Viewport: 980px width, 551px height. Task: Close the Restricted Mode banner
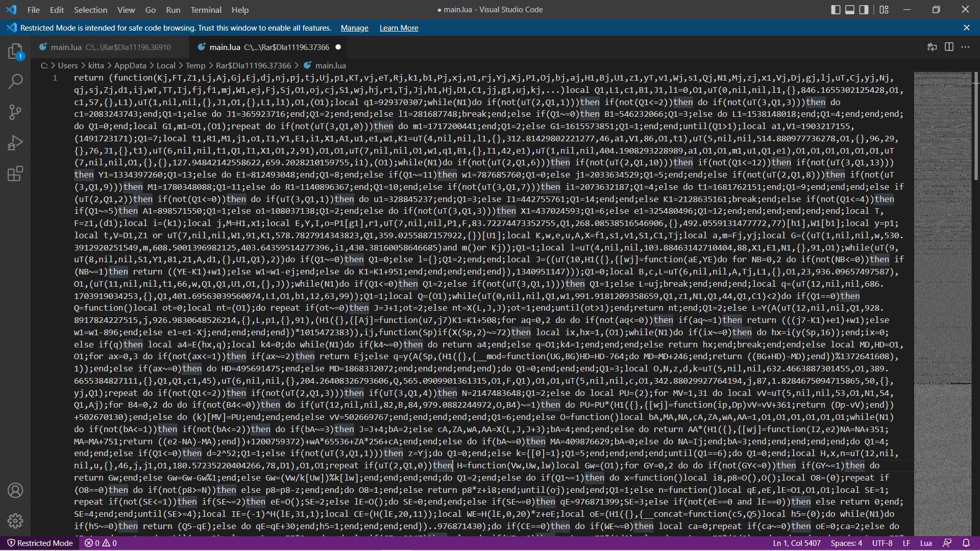[966, 28]
